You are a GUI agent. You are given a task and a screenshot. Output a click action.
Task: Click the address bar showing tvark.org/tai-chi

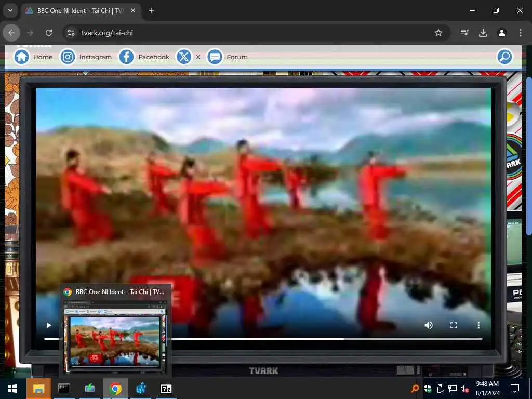[x=251, y=33]
